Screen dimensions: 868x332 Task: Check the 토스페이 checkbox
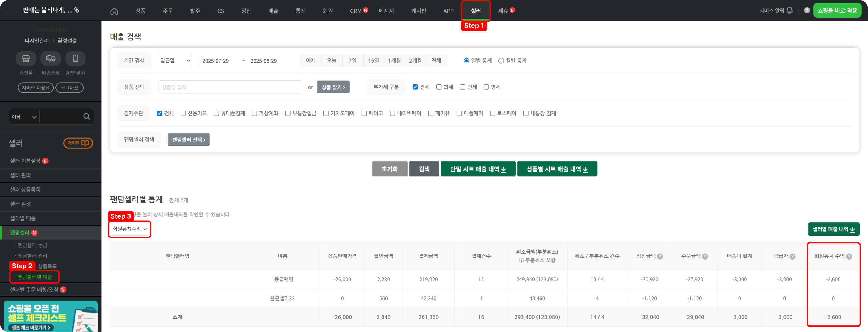pos(492,113)
